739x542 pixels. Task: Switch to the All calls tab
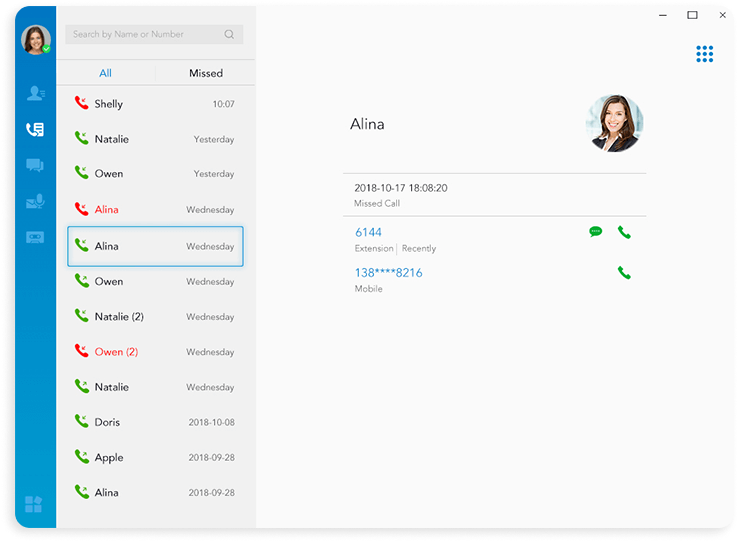(x=105, y=73)
